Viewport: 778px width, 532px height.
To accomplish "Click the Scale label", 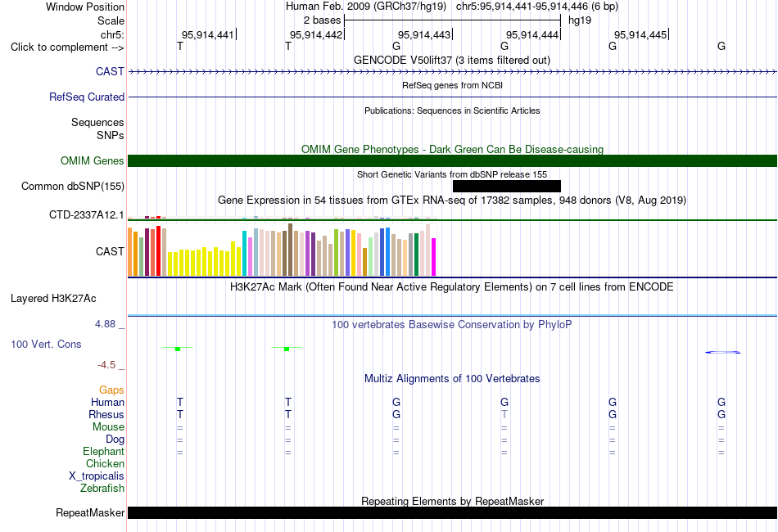I will pos(111,20).
